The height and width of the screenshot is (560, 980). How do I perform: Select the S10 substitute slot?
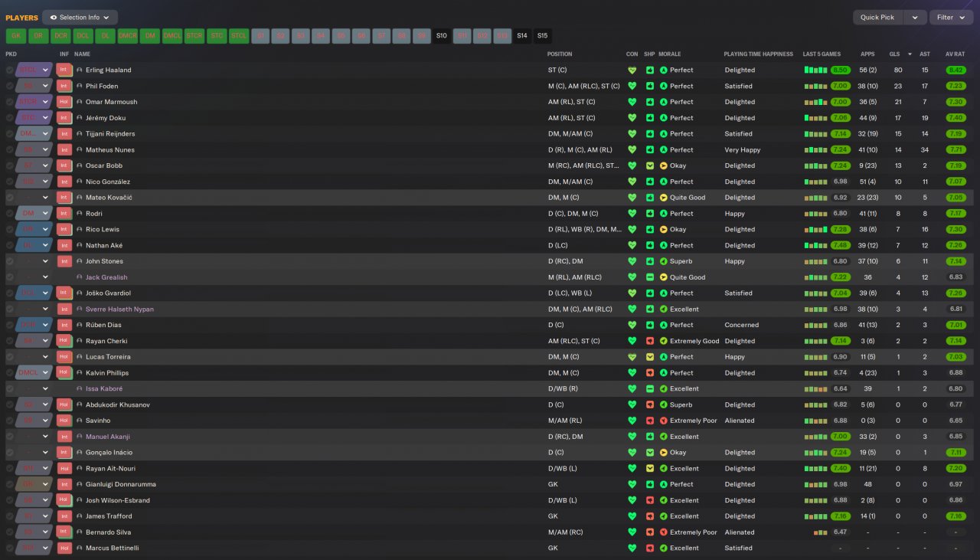pos(442,36)
